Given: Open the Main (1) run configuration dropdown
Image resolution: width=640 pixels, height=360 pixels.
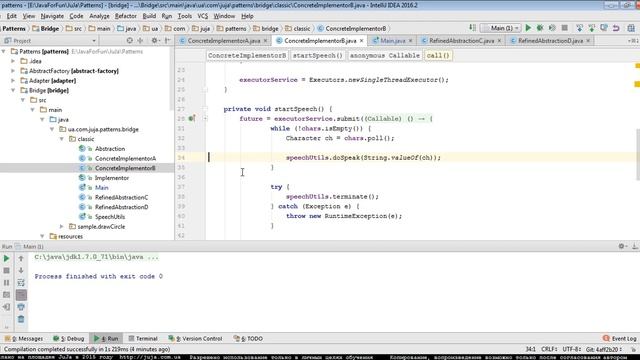Looking at the screenshot, I should pyautogui.click(x=500, y=28).
